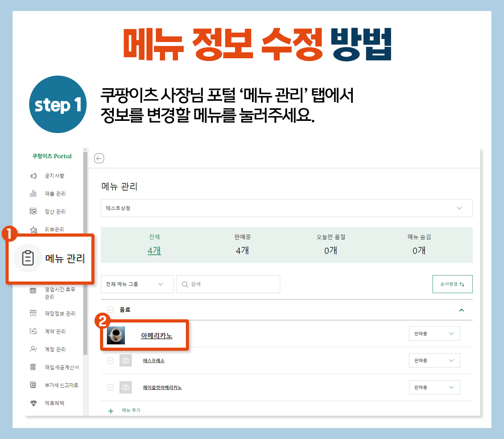The width and height of the screenshot is (504, 439).
Task: Toggle the 에스프레소 row checkbox
Action: (110, 360)
